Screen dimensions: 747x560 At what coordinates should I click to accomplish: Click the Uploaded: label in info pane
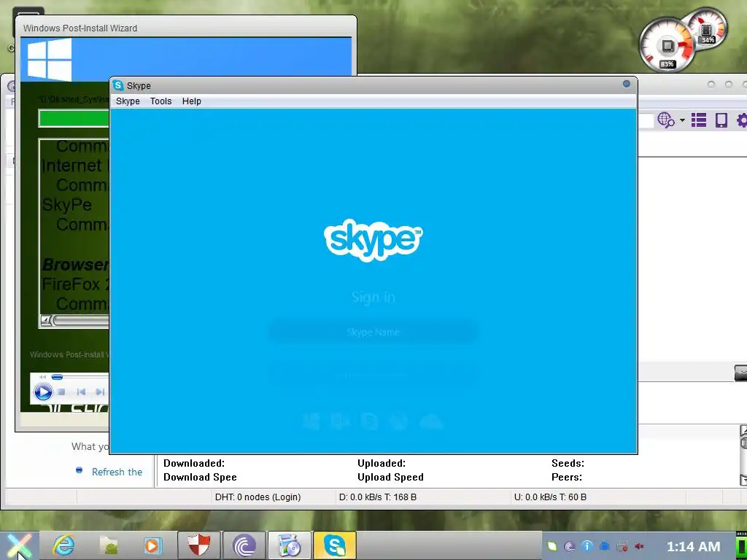382,463
